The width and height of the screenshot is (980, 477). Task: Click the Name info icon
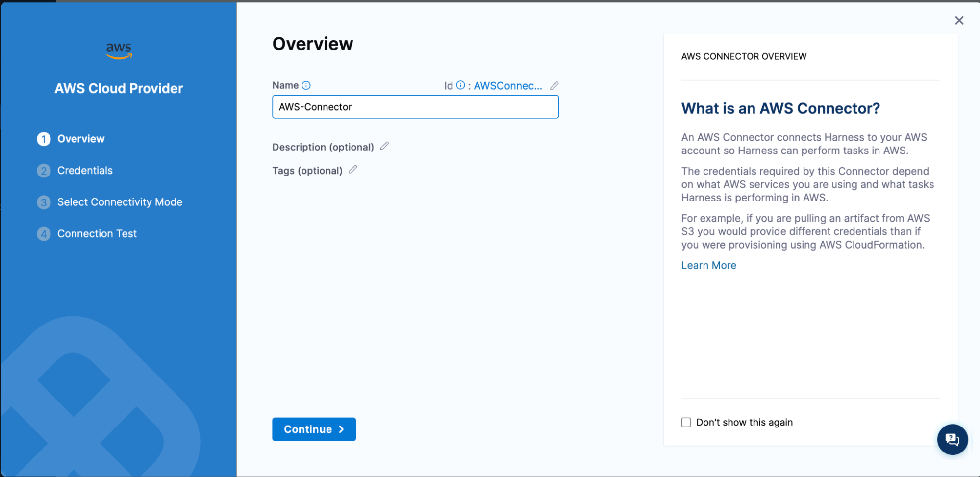coord(306,85)
